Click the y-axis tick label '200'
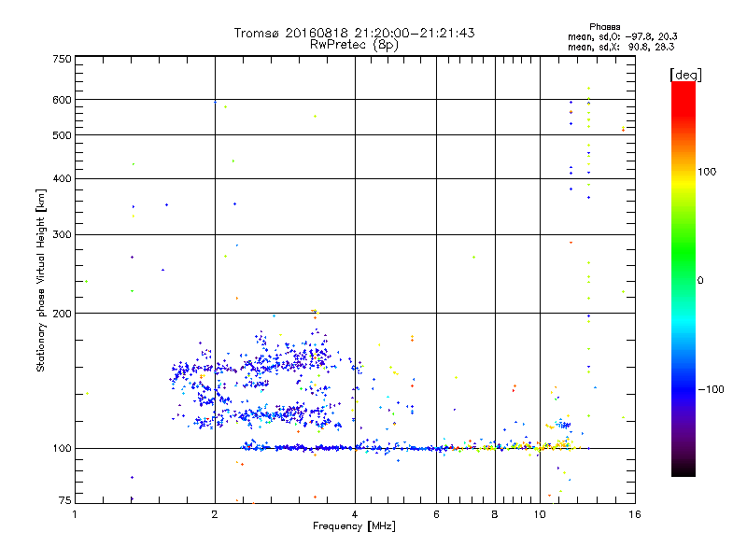The width and height of the screenshot is (747, 560). click(63, 314)
